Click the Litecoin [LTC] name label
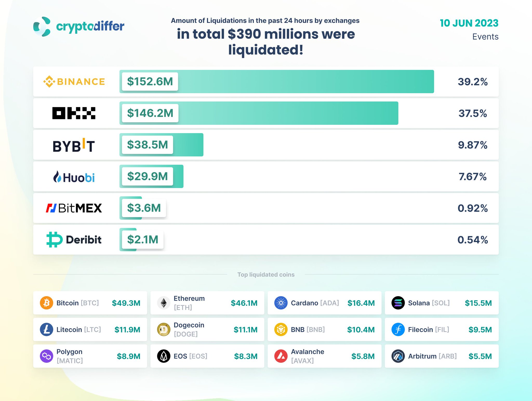This screenshot has height=401, width=532. click(x=79, y=330)
